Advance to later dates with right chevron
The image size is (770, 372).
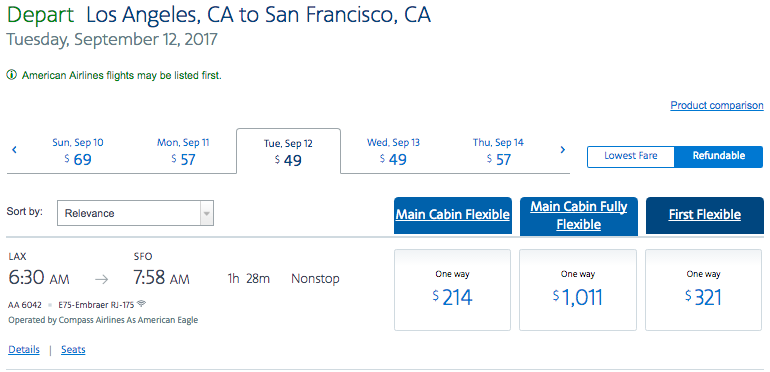click(563, 150)
